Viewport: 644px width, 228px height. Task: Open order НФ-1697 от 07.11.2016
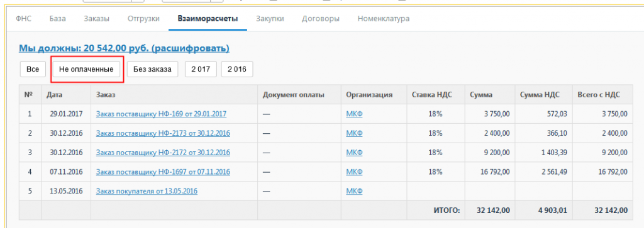click(163, 172)
